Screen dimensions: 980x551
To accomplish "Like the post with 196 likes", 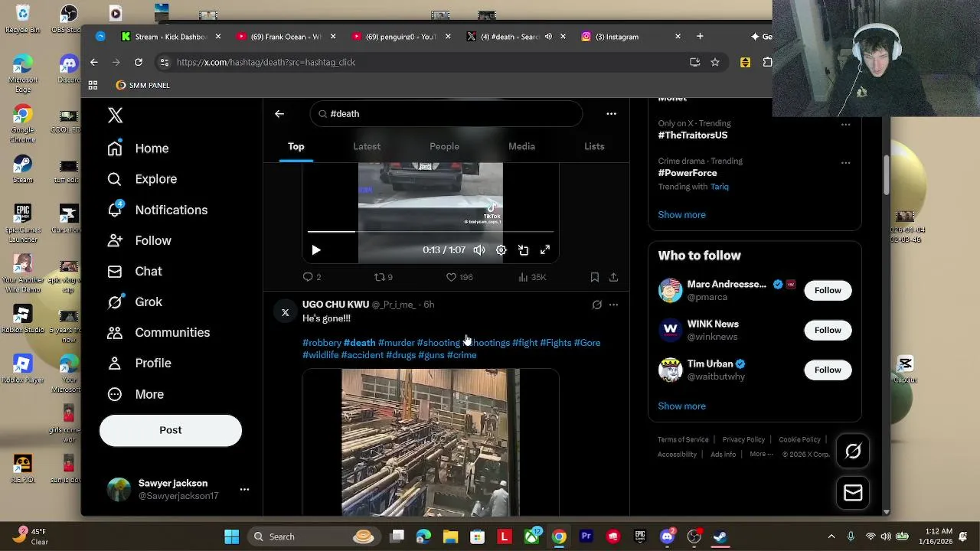I will (459, 277).
